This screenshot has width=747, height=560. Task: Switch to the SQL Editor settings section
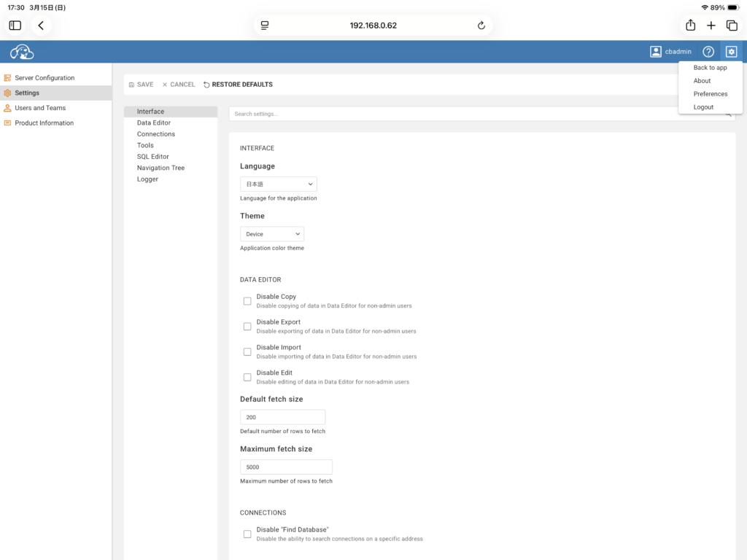[152, 157]
